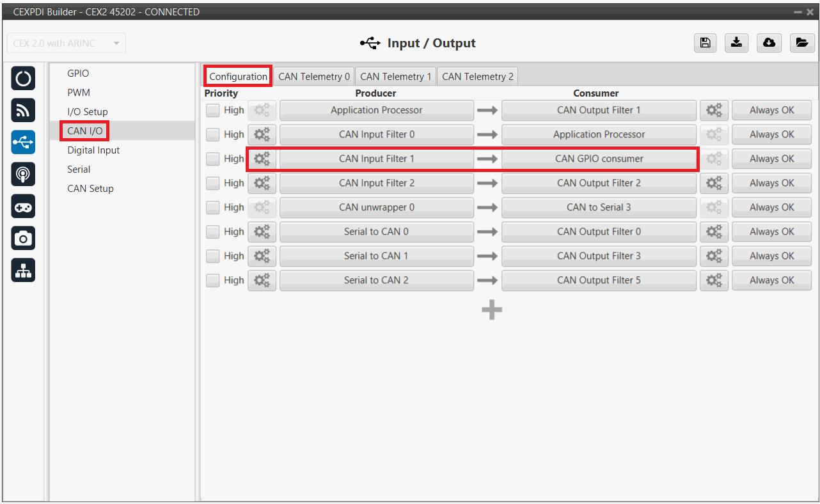Open the folder icon in top toolbar

pos(801,43)
